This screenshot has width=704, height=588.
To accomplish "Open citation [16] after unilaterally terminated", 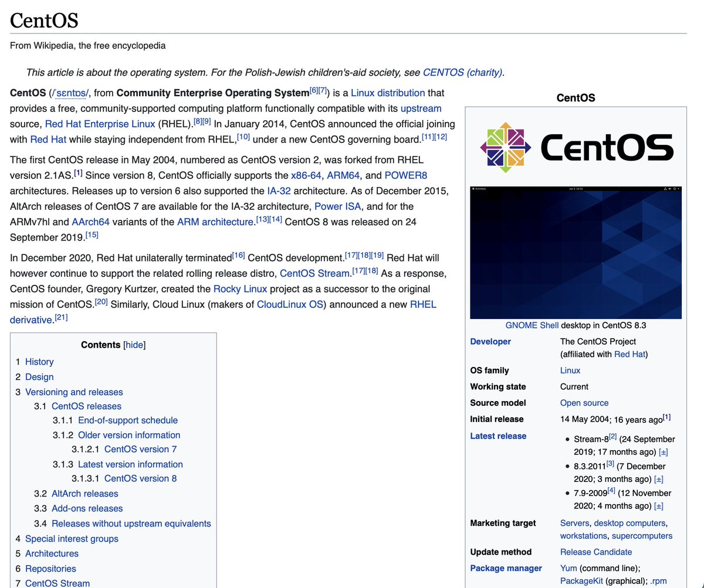I will [239, 256].
